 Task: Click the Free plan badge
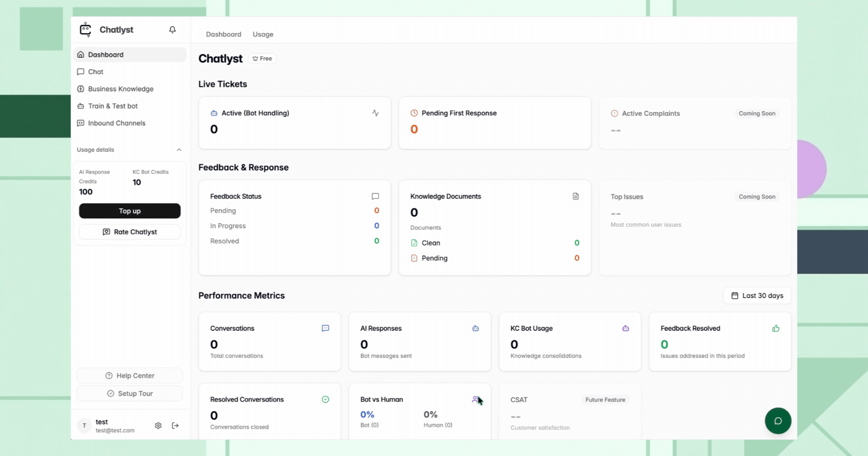[x=262, y=58]
